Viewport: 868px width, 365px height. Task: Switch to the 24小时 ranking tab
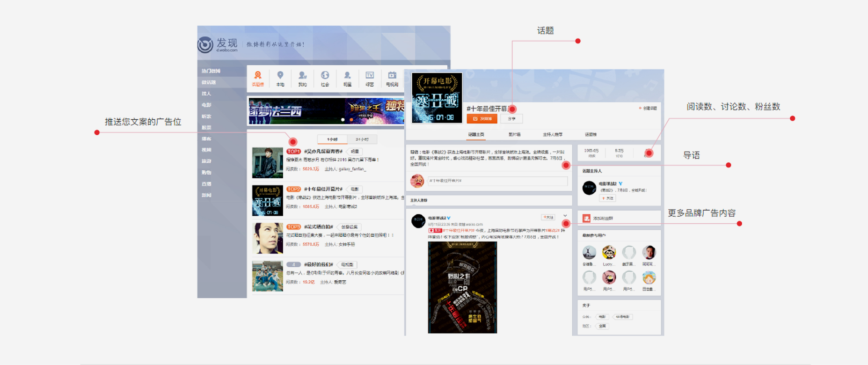coord(362,139)
